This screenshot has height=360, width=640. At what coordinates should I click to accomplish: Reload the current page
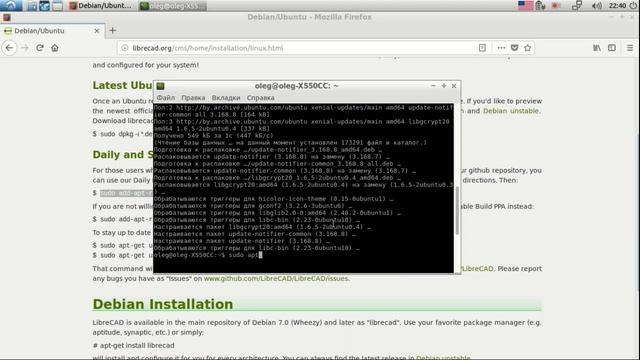[40, 48]
